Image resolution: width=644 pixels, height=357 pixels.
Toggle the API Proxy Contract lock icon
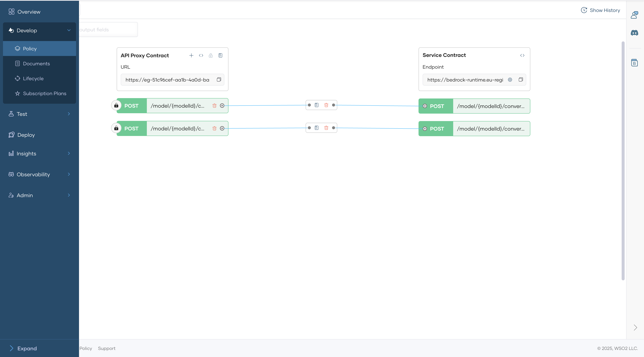coord(211,55)
